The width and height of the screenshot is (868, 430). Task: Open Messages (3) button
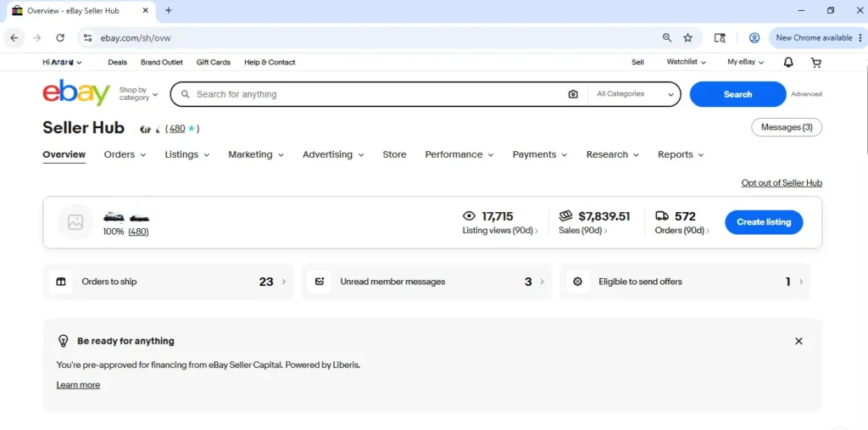787,127
